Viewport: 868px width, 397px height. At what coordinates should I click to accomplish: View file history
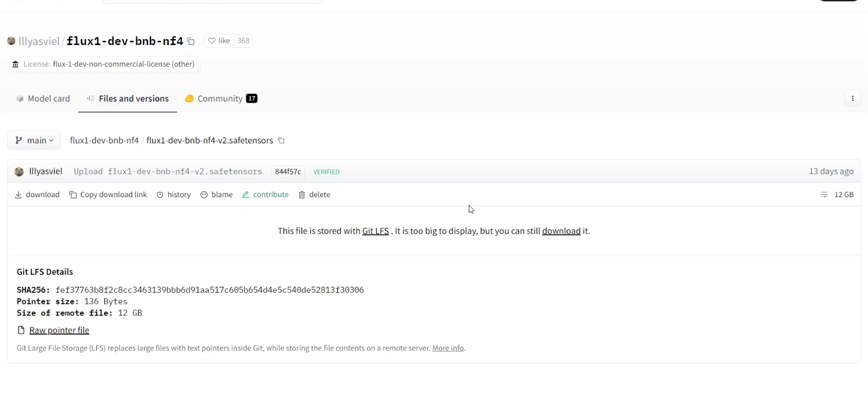(174, 194)
